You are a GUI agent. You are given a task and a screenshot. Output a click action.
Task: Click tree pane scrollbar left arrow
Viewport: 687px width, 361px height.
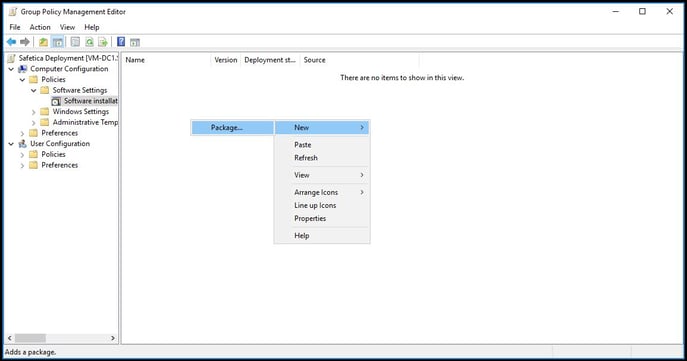point(10,338)
